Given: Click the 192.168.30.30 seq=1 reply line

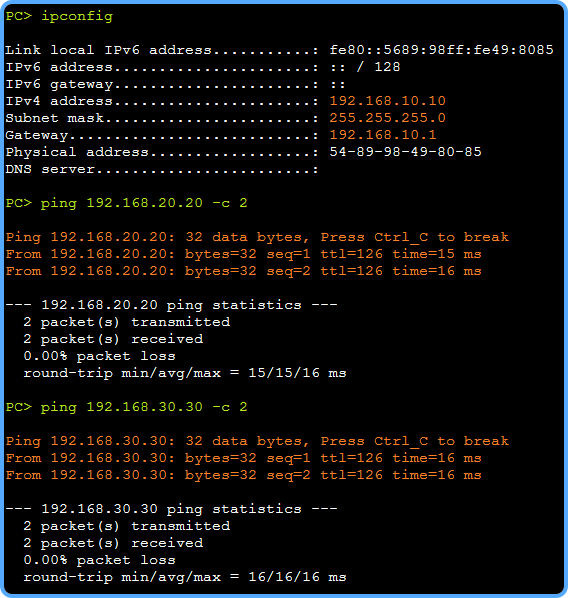Looking at the screenshot, I should [x=243, y=458].
